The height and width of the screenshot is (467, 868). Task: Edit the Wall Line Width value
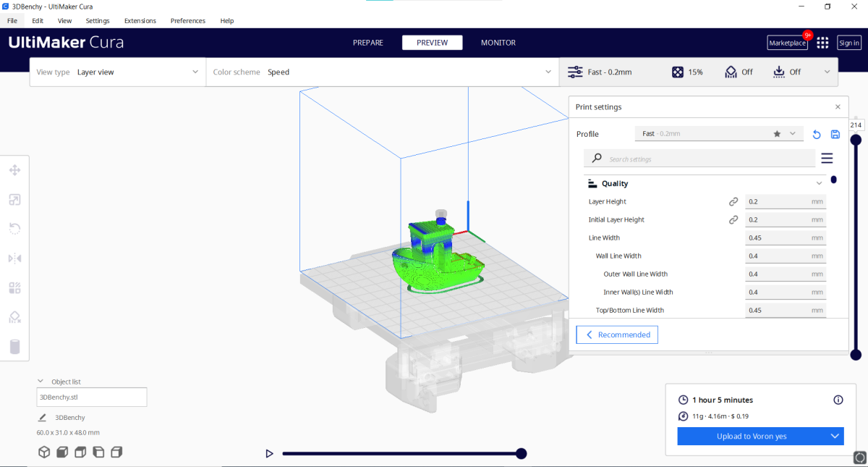click(786, 256)
